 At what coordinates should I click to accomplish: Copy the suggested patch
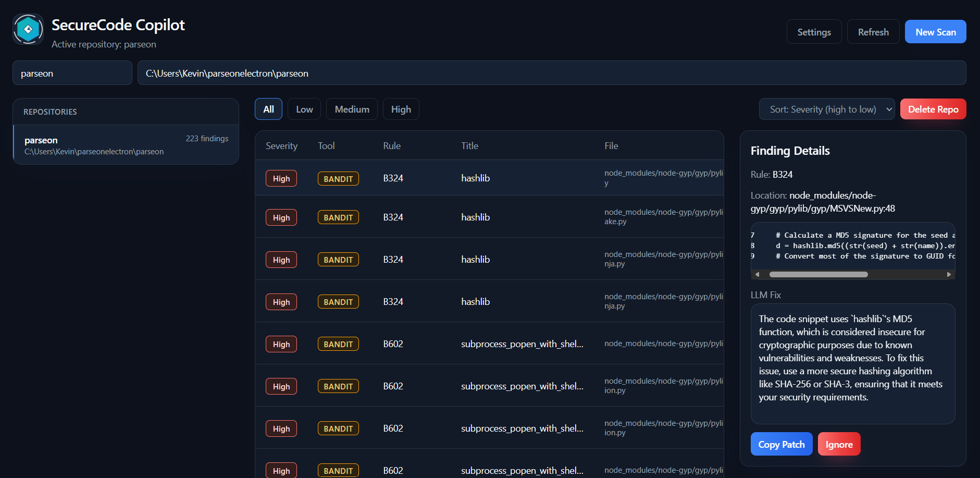[x=781, y=444]
